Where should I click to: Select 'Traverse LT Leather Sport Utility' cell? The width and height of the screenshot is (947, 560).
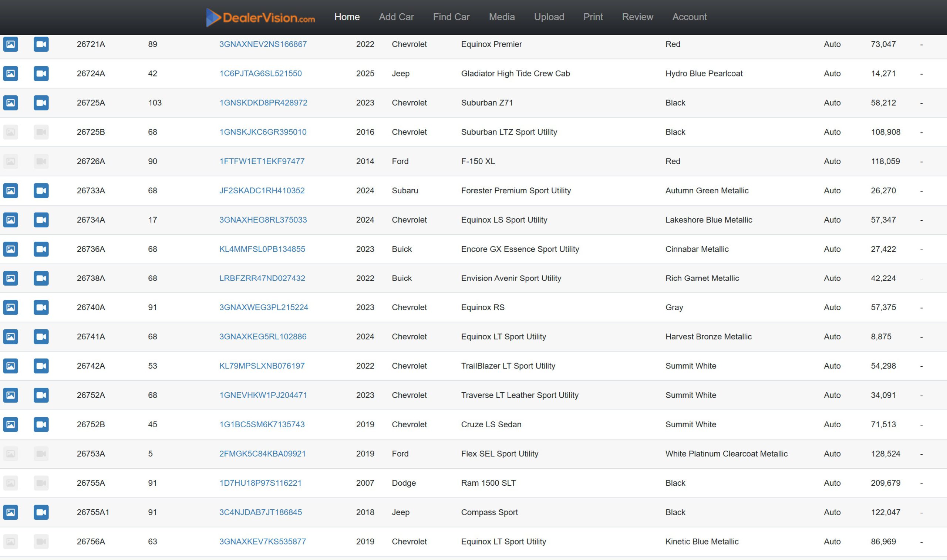click(520, 395)
